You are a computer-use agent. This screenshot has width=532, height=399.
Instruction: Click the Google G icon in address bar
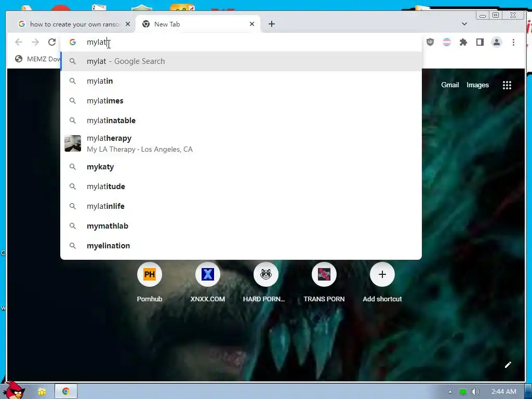pos(73,42)
